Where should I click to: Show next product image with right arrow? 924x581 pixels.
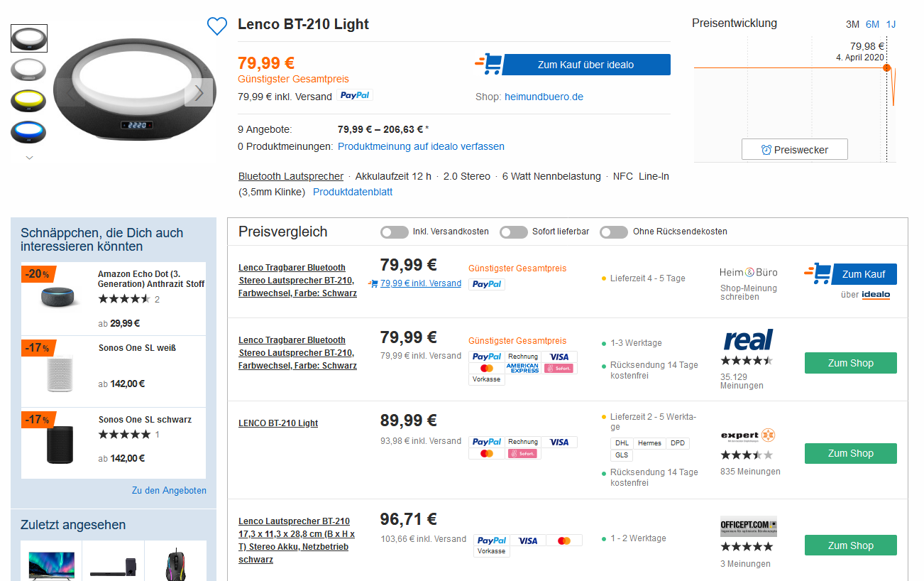point(199,92)
